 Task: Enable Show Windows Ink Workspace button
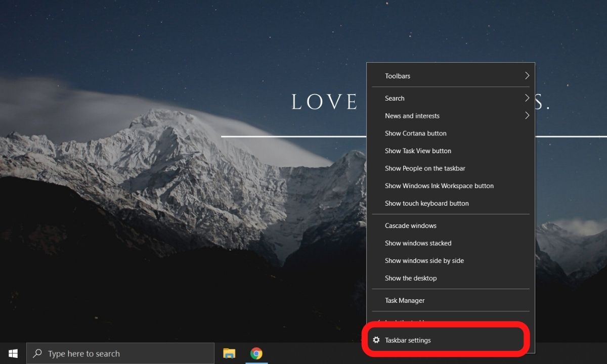[439, 186]
